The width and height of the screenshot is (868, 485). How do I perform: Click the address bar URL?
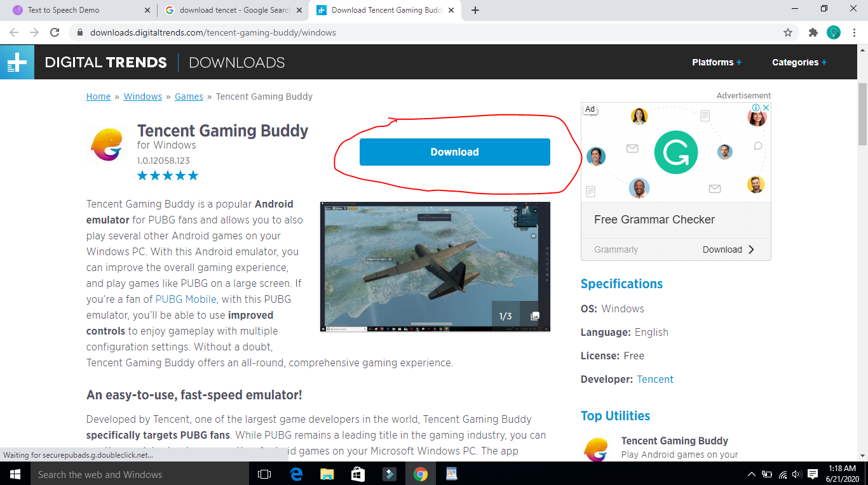pyautogui.click(x=213, y=32)
